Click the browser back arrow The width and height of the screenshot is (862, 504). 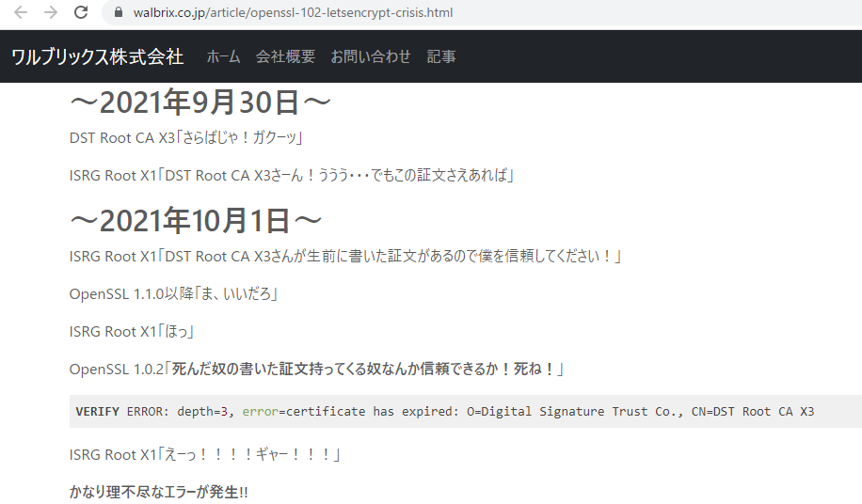(21, 13)
